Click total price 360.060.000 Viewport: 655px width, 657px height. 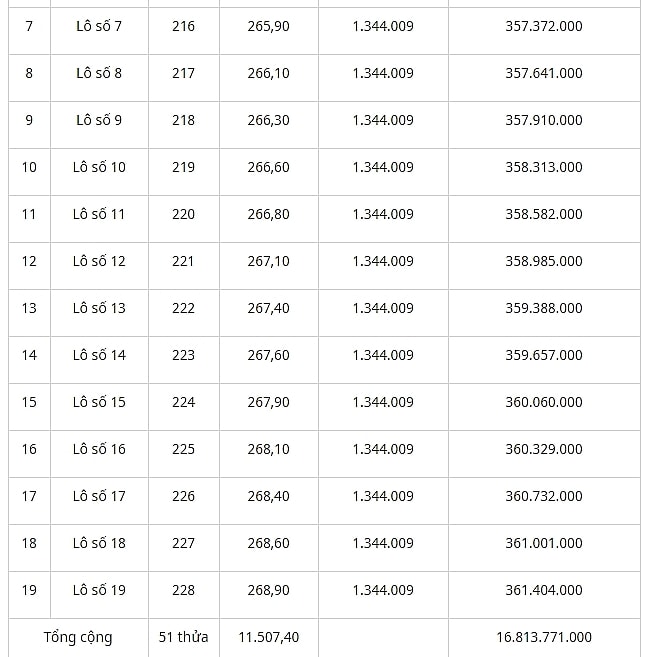[x=544, y=402]
